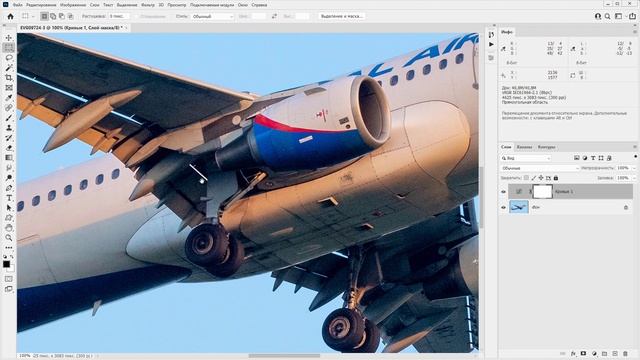The image size is (640, 360).
Task: Click the delete layer trash icon
Action: (x=625, y=353)
